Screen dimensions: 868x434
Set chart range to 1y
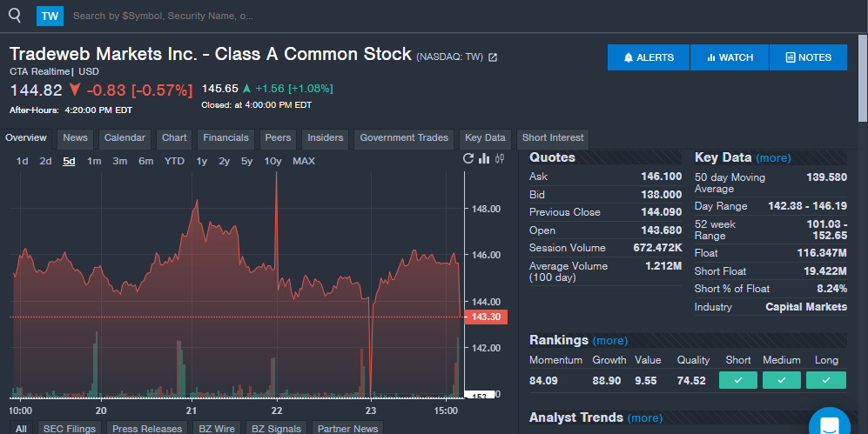click(x=201, y=162)
